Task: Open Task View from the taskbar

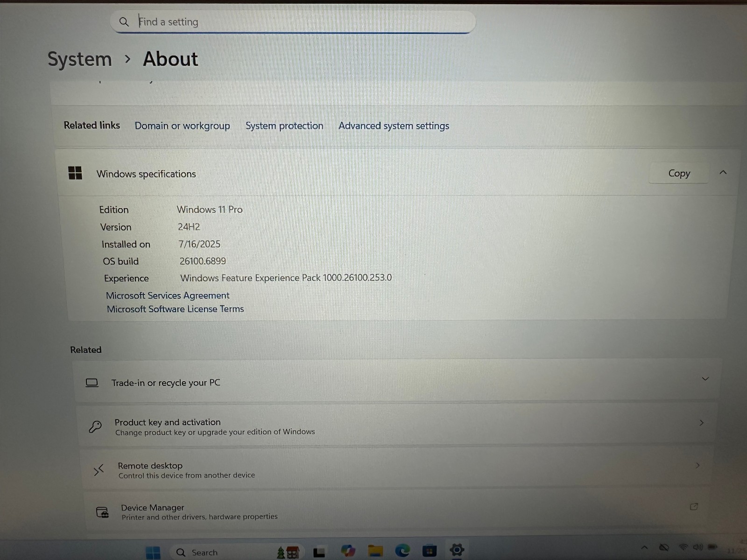Action: 319,553
